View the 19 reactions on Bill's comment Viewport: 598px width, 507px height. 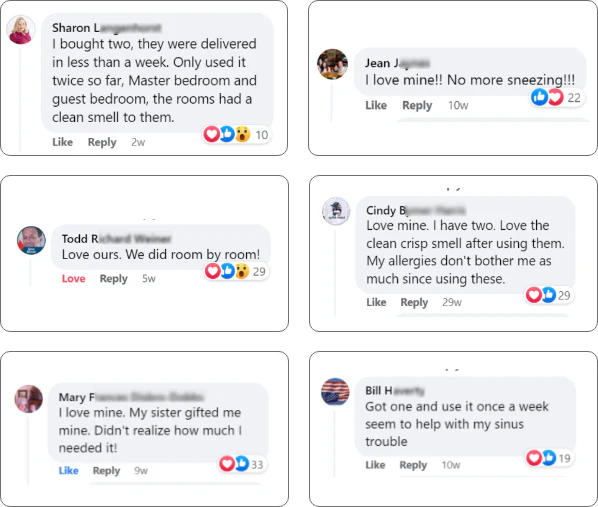[x=549, y=458]
